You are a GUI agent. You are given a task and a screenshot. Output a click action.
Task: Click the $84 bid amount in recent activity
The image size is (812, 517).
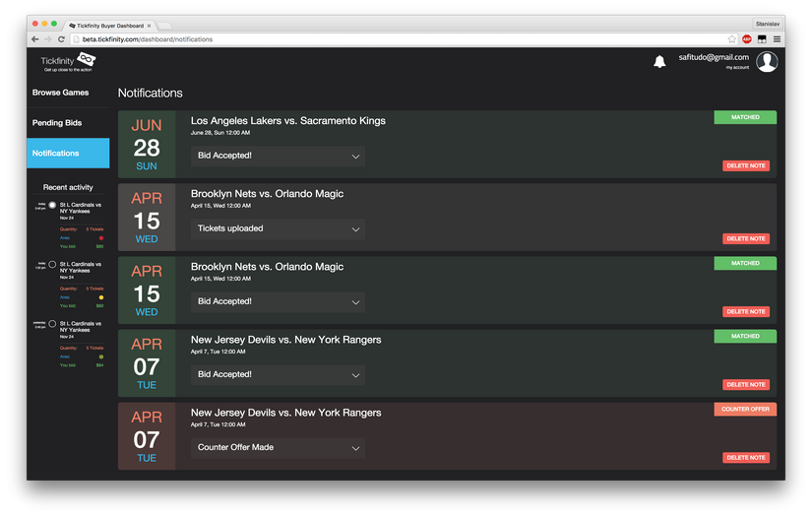point(99,365)
